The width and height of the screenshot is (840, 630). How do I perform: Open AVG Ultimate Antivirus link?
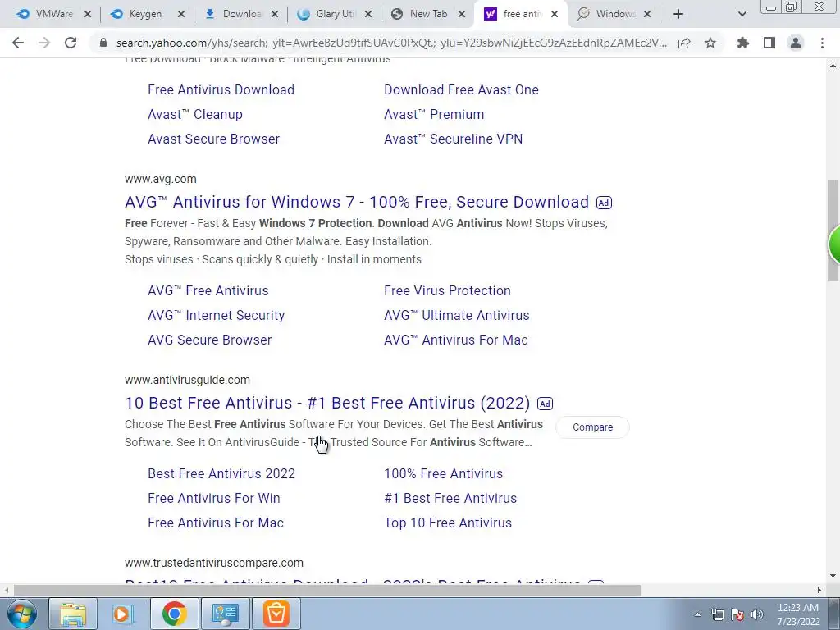[456, 315]
